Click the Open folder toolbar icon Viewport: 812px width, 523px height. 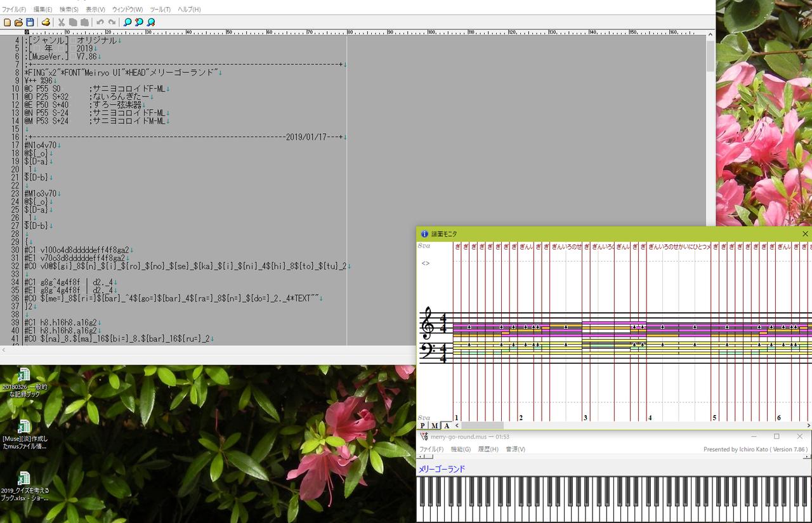(18, 22)
